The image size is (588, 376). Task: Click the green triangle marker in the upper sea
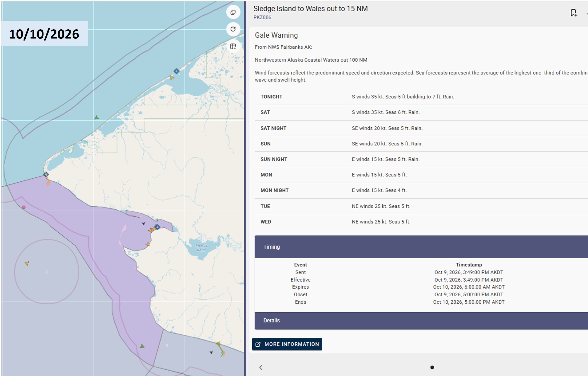(x=97, y=118)
